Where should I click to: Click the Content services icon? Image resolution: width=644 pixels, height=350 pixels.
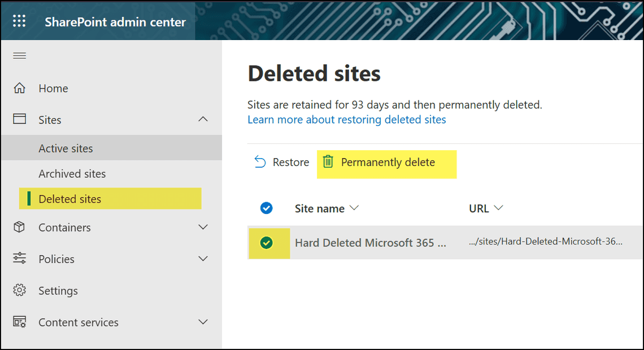click(19, 322)
